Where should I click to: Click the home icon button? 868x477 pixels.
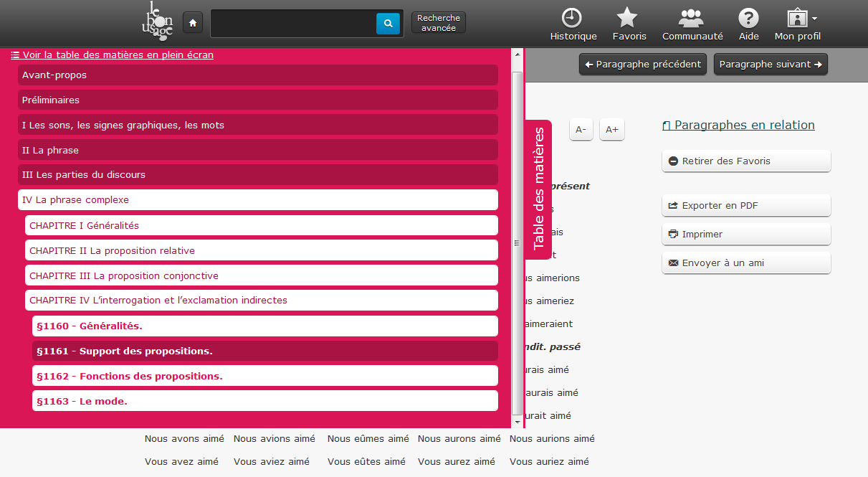pyautogui.click(x=192, y=23)
